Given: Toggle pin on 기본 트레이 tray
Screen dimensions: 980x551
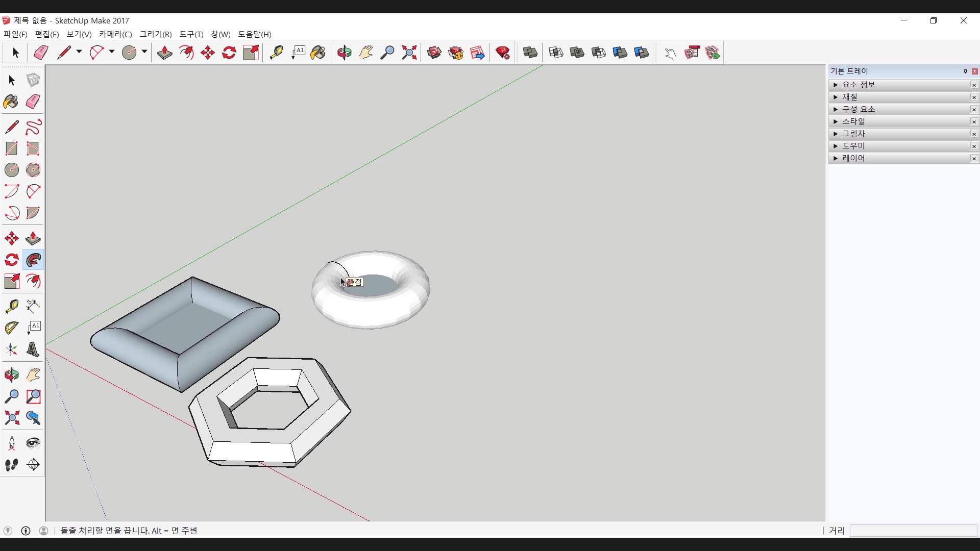Looking at the screenshot, I should coord(965,71).
